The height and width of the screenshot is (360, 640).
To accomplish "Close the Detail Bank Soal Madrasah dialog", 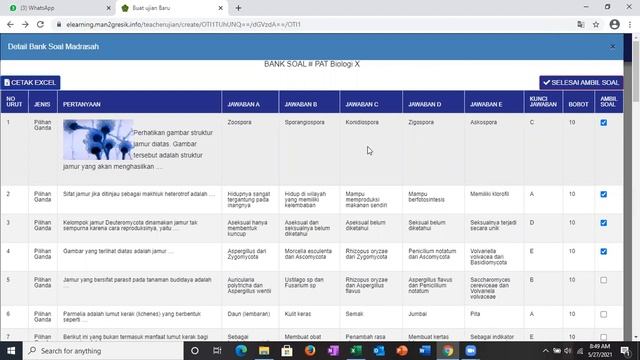I will pyautogui.click(x=612, y=47).
